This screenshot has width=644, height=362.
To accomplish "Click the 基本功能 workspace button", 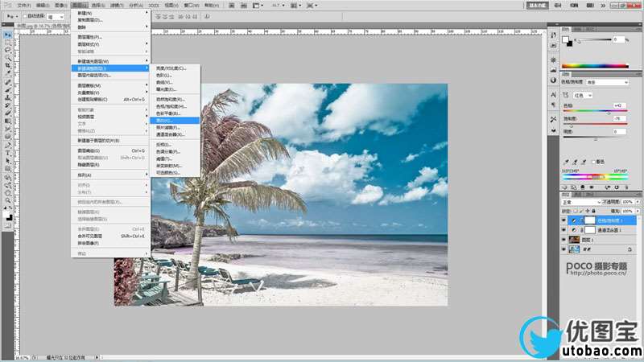I will point(537,6).
